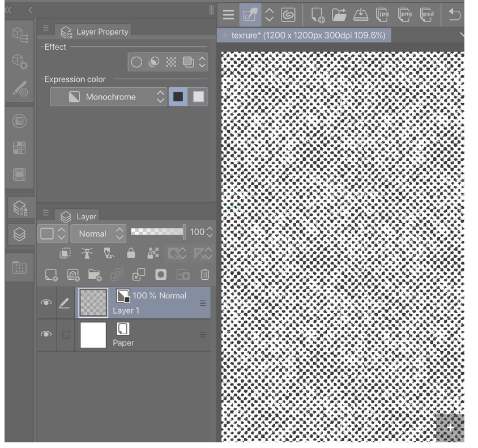
Task: Toggle Clip to Layer Below
Action: 65,253
